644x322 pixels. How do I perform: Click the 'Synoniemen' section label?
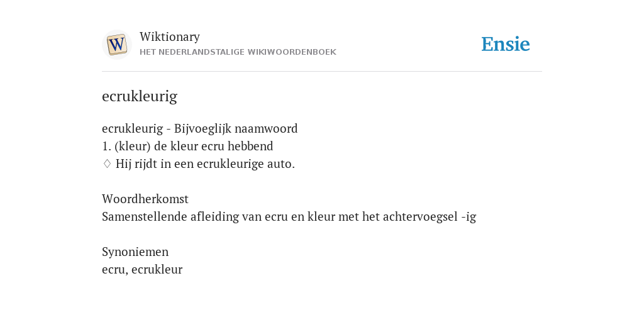(135, 252)
